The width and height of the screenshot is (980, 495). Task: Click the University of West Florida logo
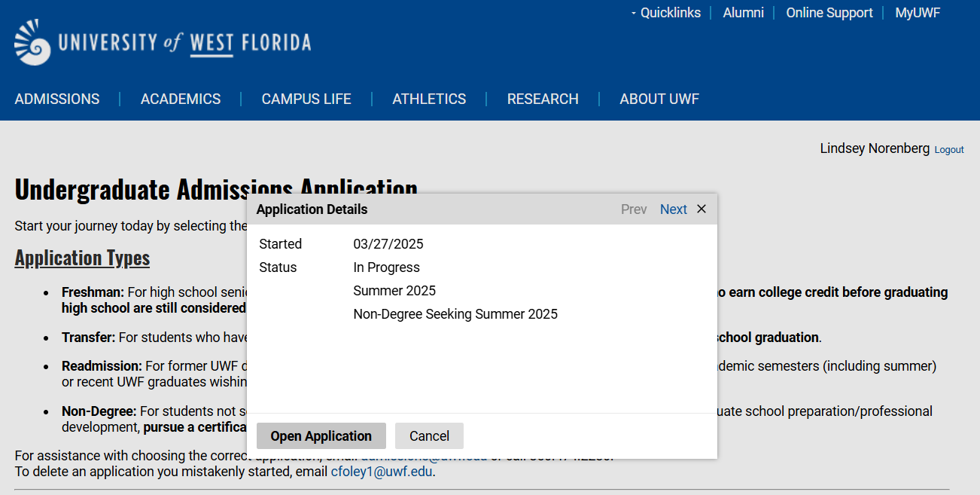point(163,42)
